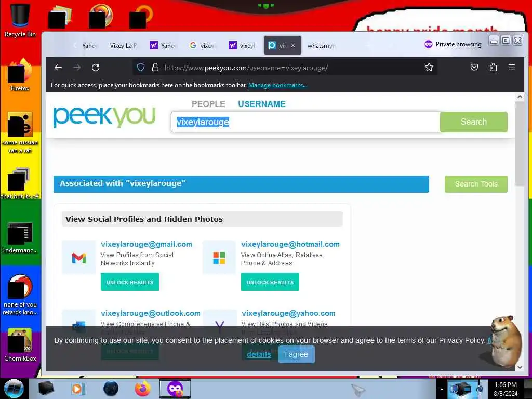Reload the PeekYou page
532x399 pixels.
(x=96, y=68)
